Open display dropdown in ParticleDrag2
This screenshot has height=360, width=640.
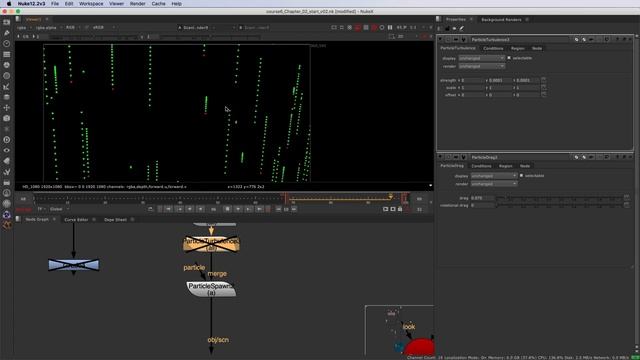click(x=494, y=176)
